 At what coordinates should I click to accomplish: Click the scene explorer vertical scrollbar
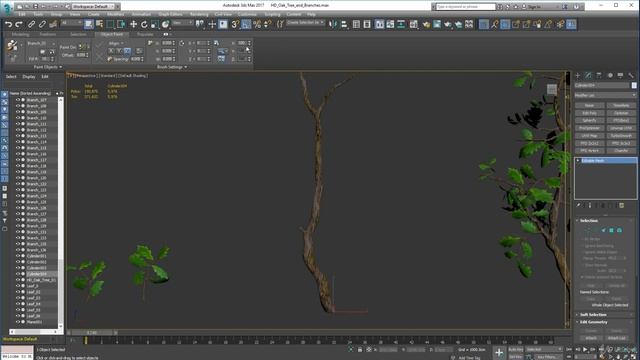pyautogui.click(x=61, y=212)
